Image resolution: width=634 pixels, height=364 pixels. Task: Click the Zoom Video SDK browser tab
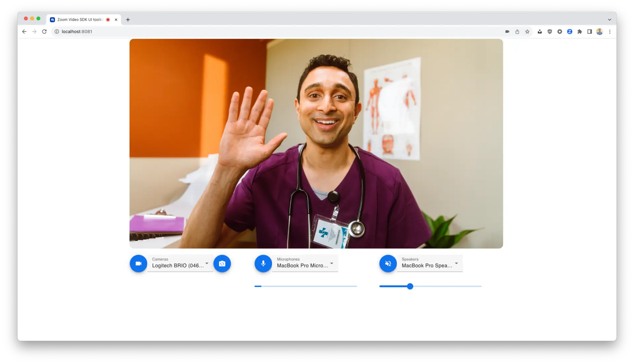pyautogui.click(x=79, y=19)
